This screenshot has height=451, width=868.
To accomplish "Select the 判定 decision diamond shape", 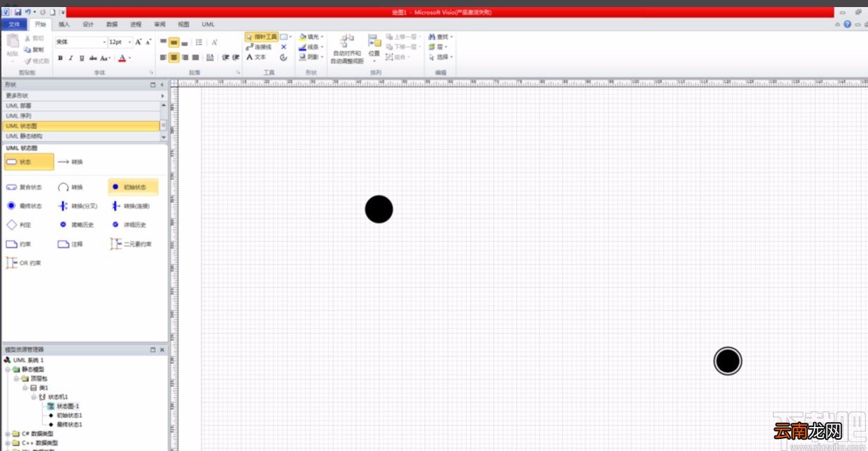I will [18, 224].
